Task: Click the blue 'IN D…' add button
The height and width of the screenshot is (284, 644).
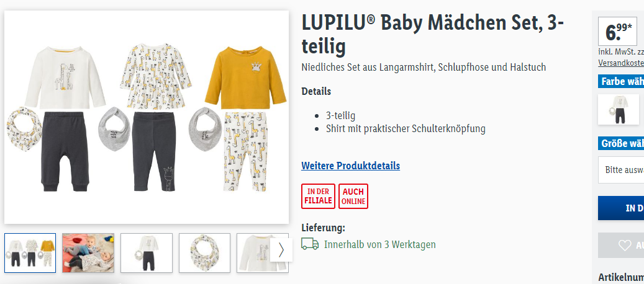Action: pyautogui.click(x=621, y=208)
